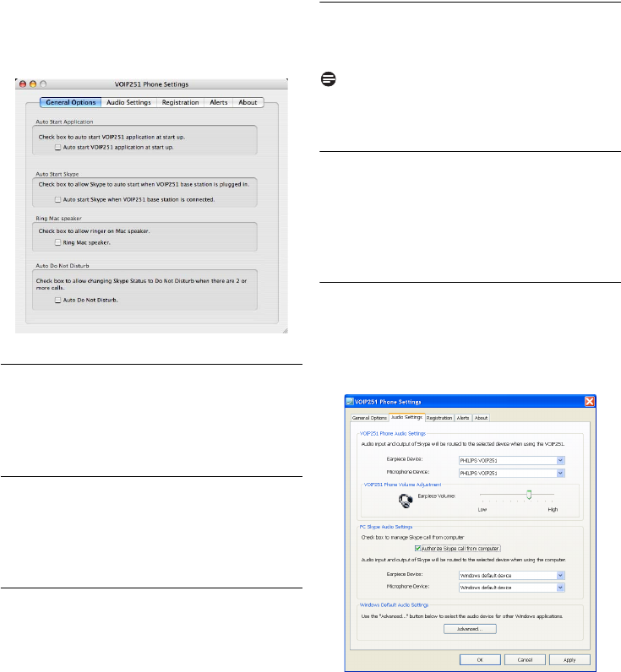Minimize the Mac window with yellow button
This screenshot has width=621, height=672.
coord(33,84)
